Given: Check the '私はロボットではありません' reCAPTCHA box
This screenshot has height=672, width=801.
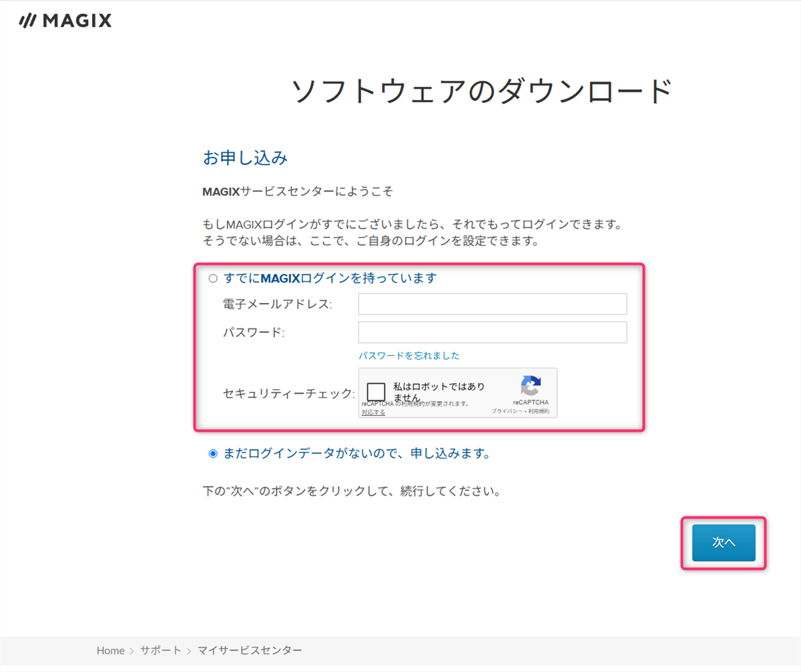Looking at the screenshot, I should coord(376,392).
